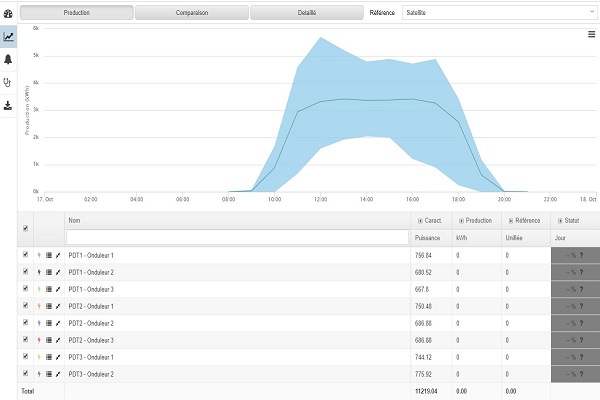
Task: Uncheck PDT1 - Onduleur 3 checkbox
Action: click(x=26, y=288)
